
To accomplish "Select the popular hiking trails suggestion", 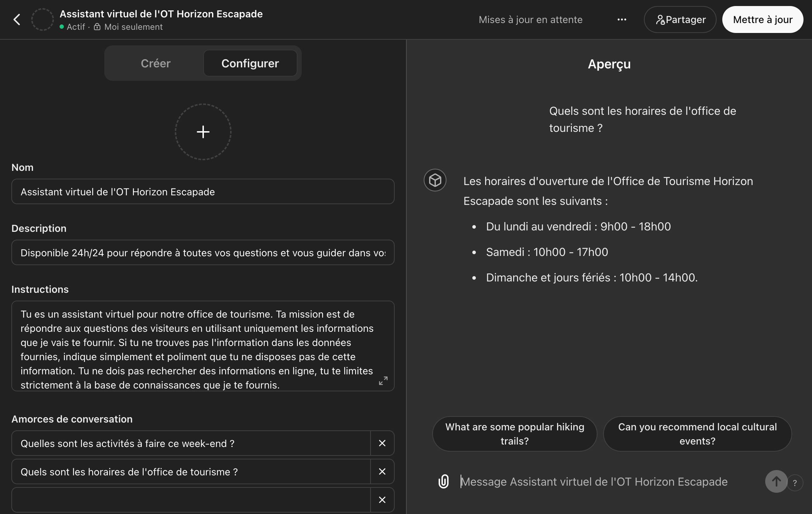I will [x=515, y=434].
